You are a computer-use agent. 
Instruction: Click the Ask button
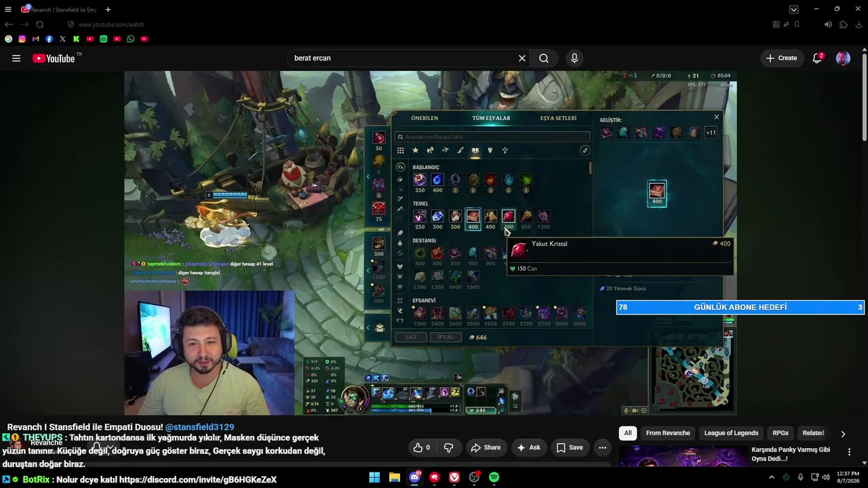tap(529, 447)
